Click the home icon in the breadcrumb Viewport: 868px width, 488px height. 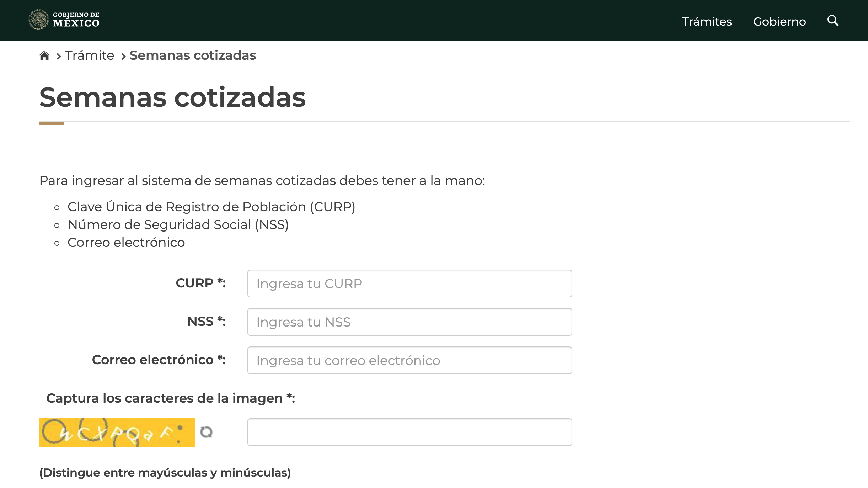(x=45, y=55)
